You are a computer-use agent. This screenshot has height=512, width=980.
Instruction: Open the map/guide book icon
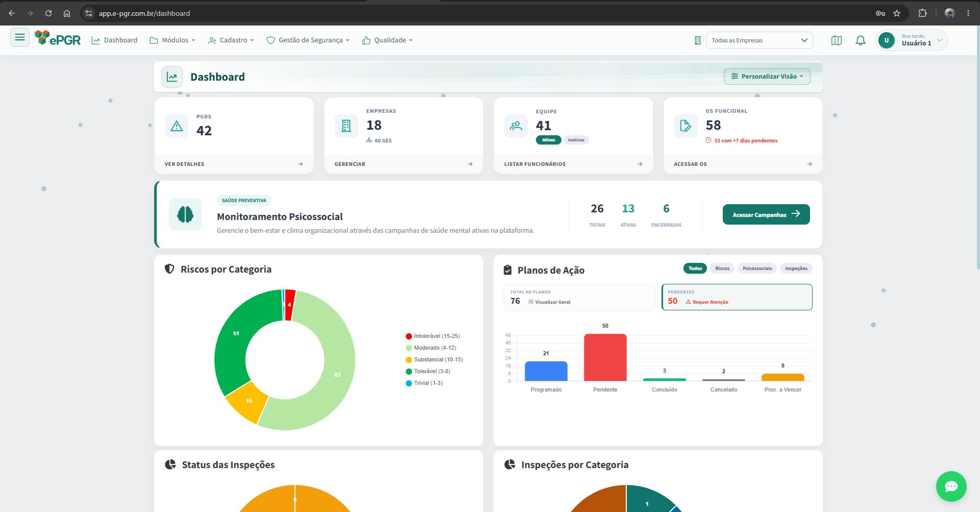coord(837,40)
